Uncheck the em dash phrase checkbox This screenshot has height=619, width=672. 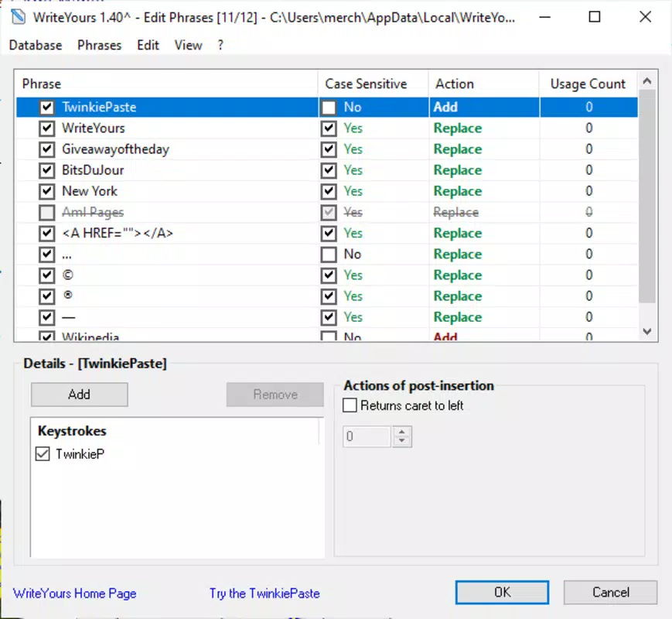point(46,317)
